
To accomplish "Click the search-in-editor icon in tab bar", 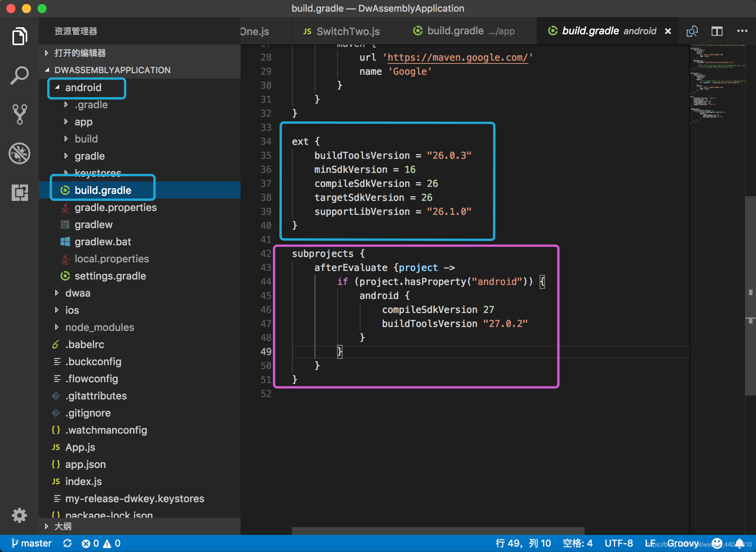I will [x=692, y=31].
